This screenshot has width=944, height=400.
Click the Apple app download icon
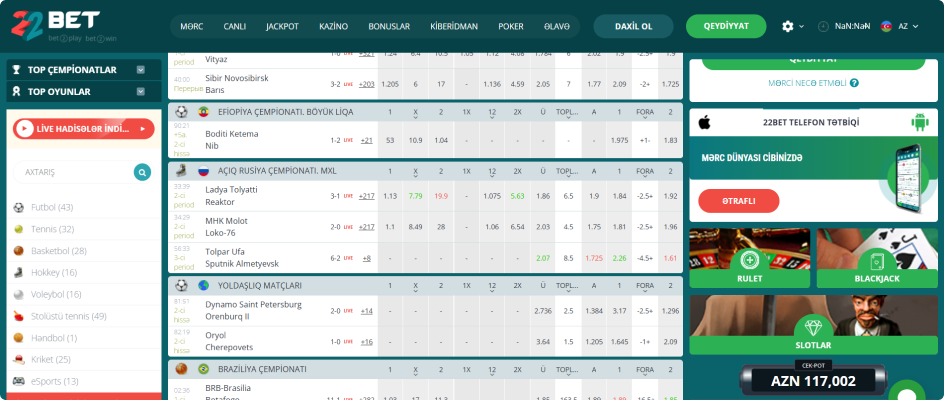point(704,122)
